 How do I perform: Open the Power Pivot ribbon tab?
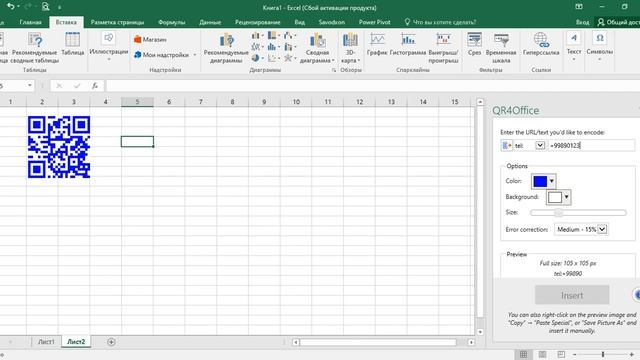374,22
